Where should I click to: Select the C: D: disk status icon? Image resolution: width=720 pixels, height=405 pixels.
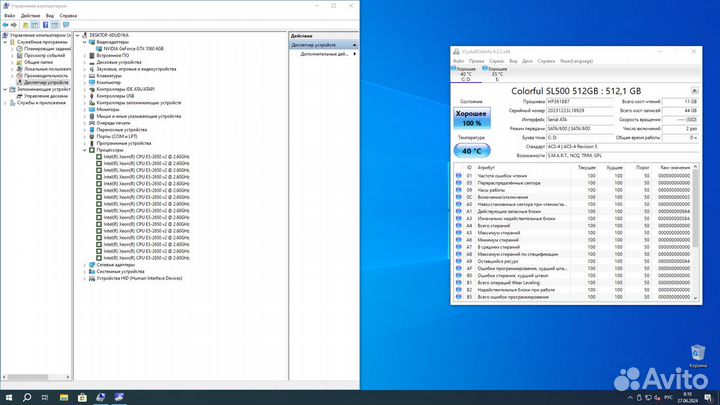(465, 72)
